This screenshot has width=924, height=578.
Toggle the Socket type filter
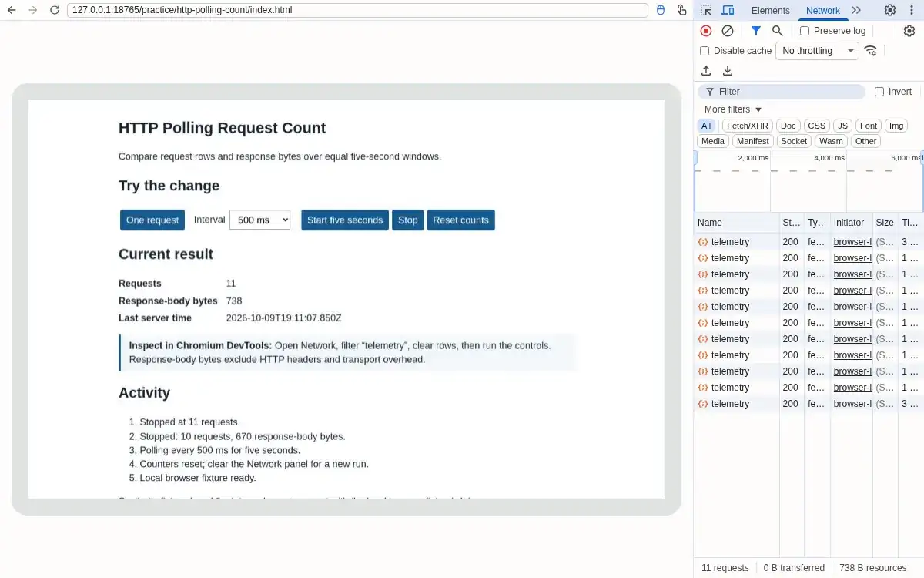pos(794,141)
